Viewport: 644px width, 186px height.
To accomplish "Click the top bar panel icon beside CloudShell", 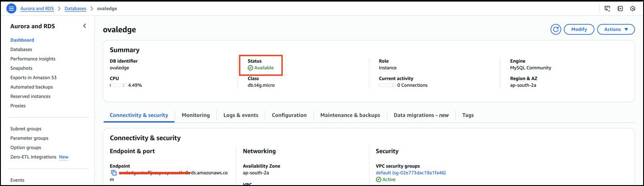I will [x=620, y=8].
